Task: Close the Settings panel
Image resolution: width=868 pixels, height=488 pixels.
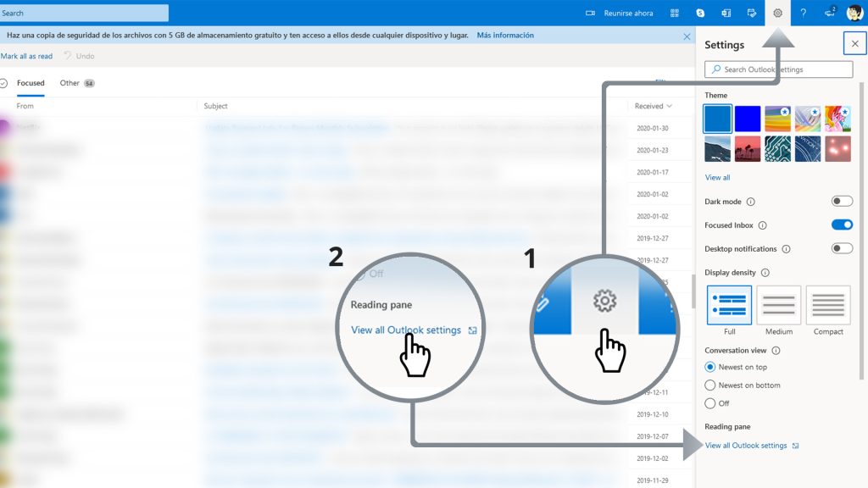Action: pos(854,43)
